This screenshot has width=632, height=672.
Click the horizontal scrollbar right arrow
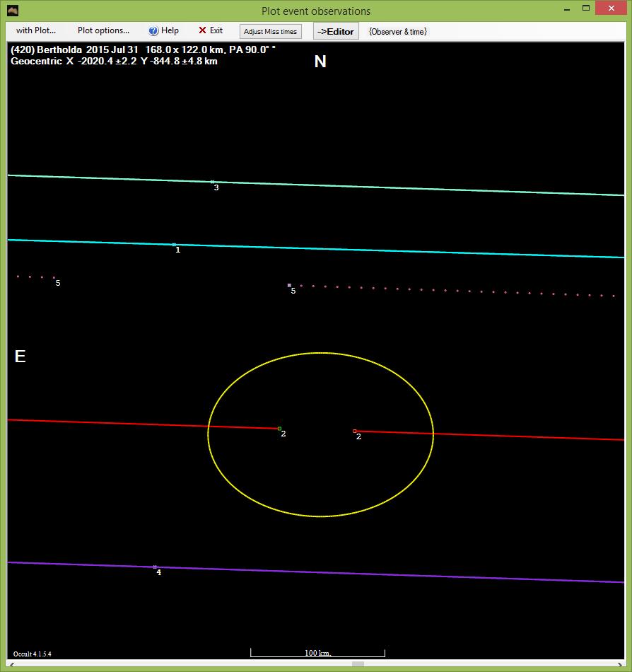tap(619, 665)
